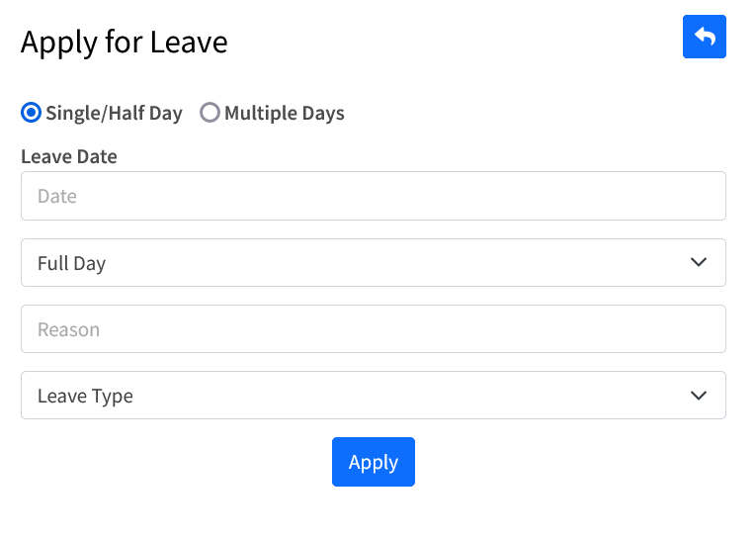
Task: Open the Full Day duration dropdown
Action: 373,262
